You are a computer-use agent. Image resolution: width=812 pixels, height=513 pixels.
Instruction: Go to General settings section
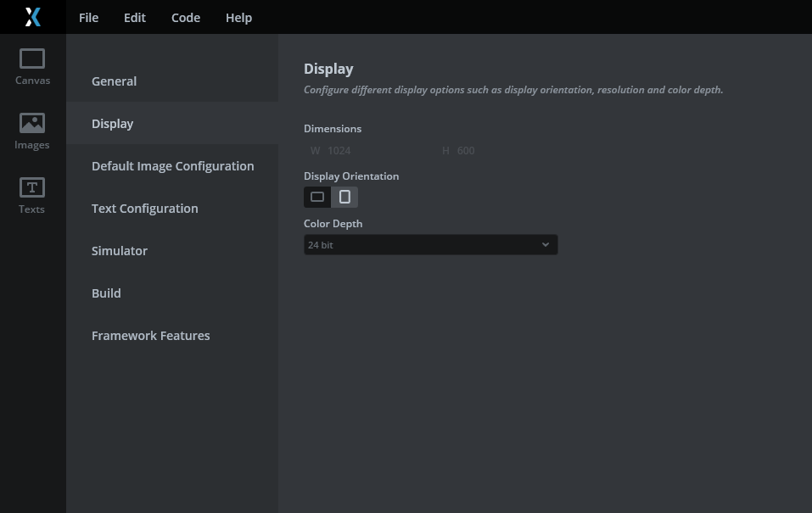coord(114,81)
